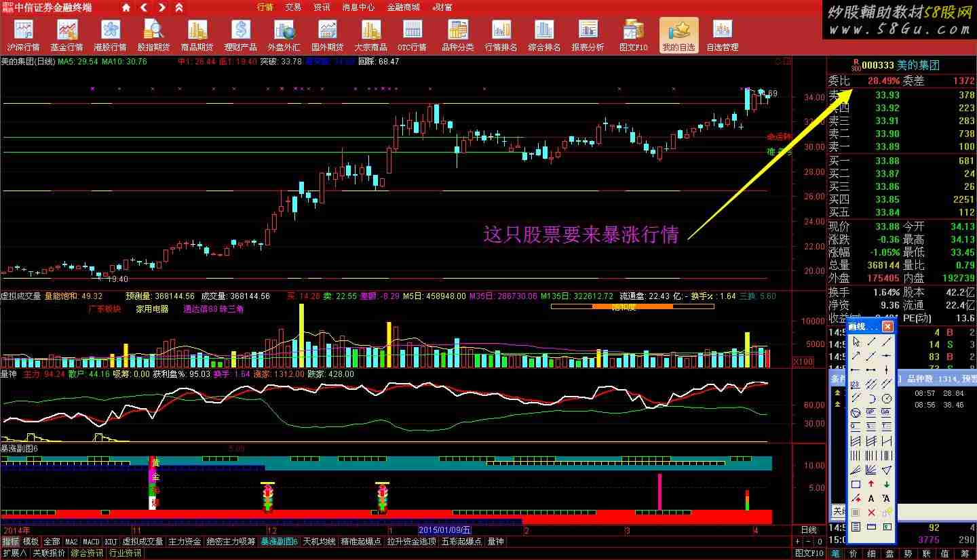Open 理财产品 dollar-sign icon
This screenshot has height=560, width=977.
[x=240, y=29]
